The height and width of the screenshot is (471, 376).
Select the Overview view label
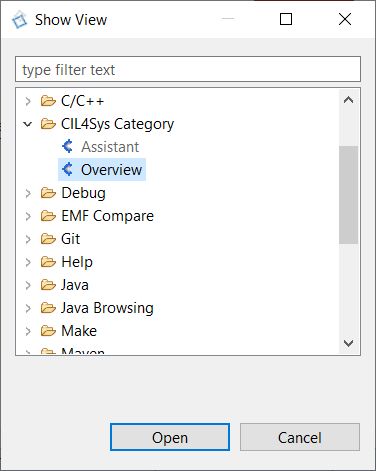[111, 170]
